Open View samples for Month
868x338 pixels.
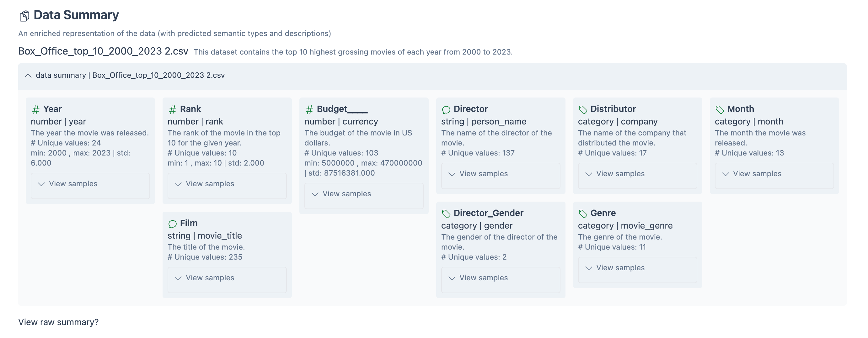[757, 174]
